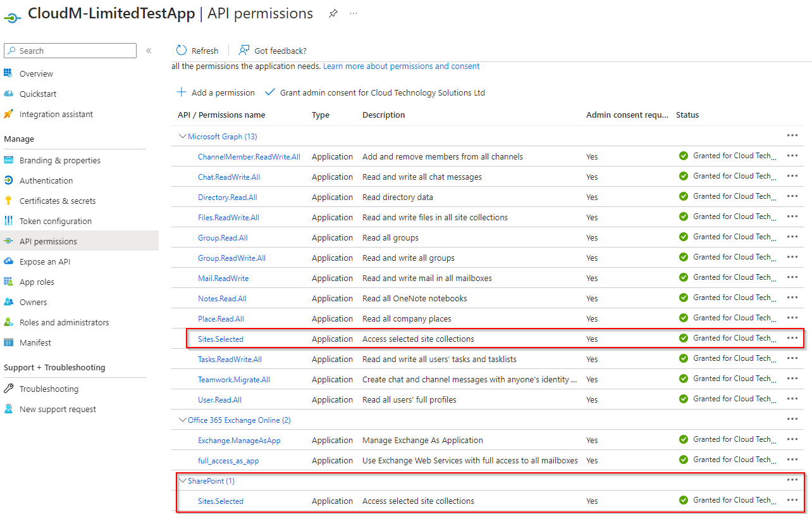The height and width of the screenshot is (514, 812).
Task: Click the App roles grid icon
Action: point(8,282)
